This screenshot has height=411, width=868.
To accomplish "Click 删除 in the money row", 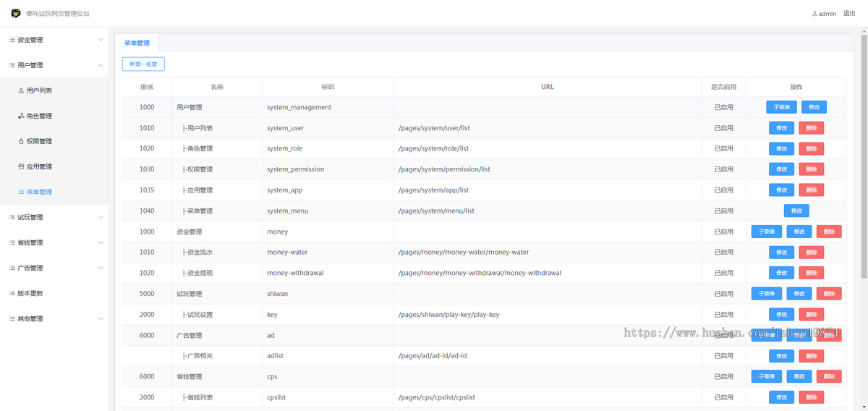I will coord(829,232).
